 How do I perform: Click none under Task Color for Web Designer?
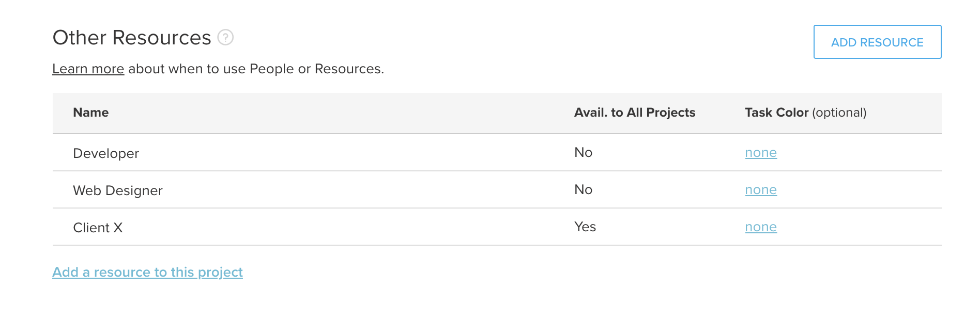tap(760, 190)
